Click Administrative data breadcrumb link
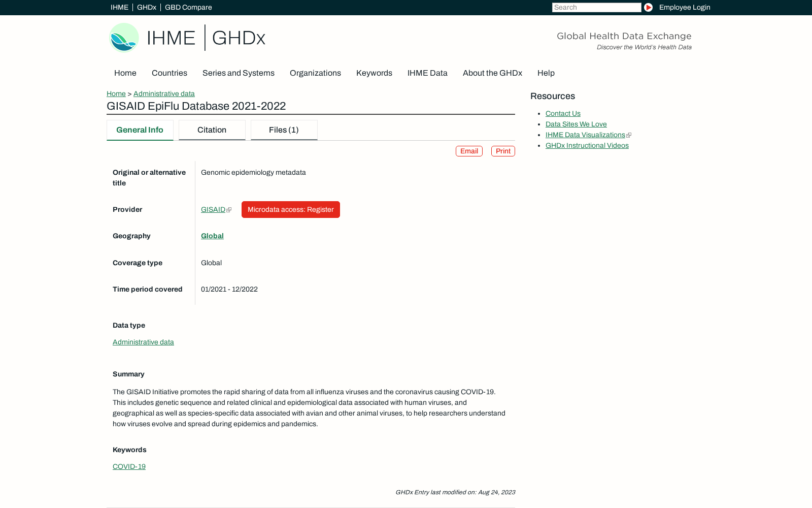The image size is (812, 508). pyautogui.click(x=164, y=94)
